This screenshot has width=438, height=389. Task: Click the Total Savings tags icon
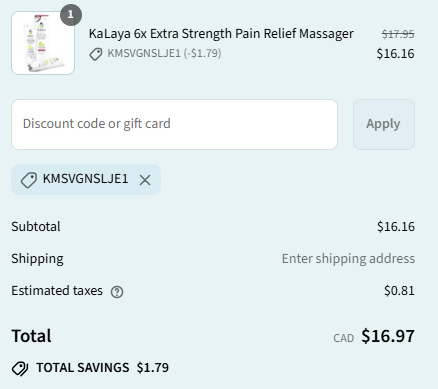pyautogui.click(x=20, y=368)
